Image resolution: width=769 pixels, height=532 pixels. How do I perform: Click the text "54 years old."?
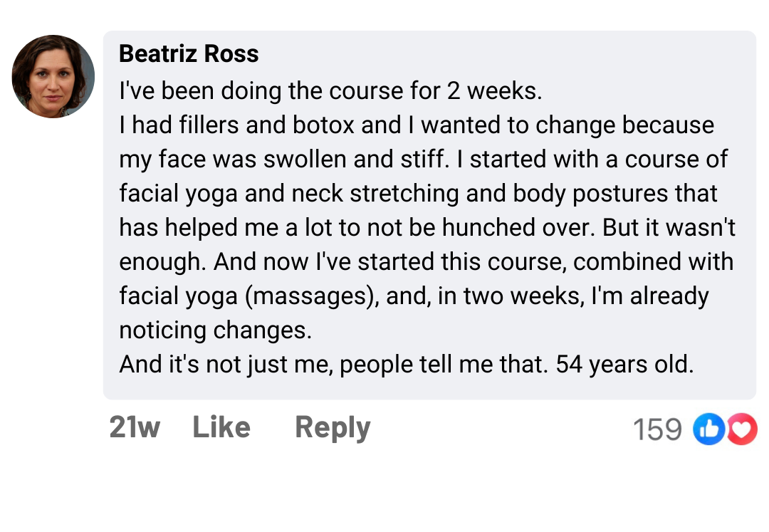click(624, 364)
